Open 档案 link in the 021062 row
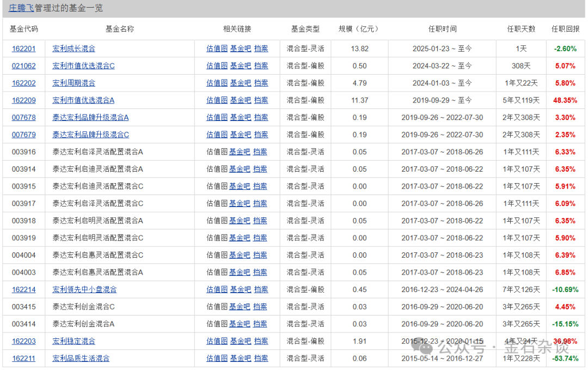The width and height of the screenshot is (588, 370). tap(261, 66)
